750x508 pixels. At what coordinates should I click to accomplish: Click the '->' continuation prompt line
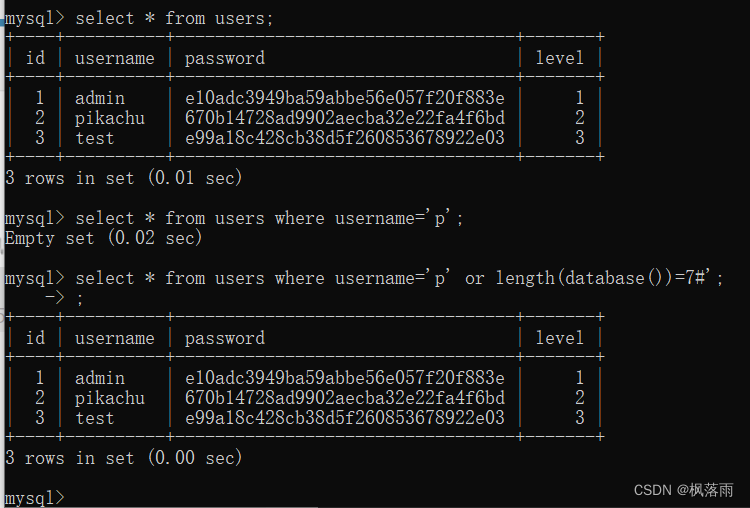point(60,298)
